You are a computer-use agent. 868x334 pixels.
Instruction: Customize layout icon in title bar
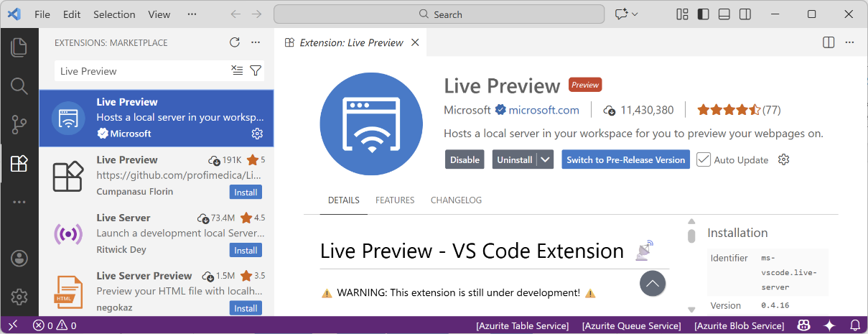point(683,14)
